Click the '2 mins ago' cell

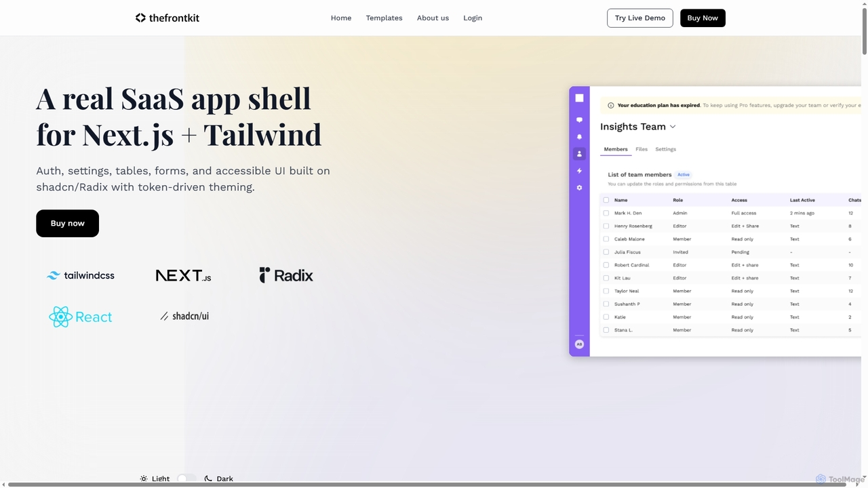[802, 213]
